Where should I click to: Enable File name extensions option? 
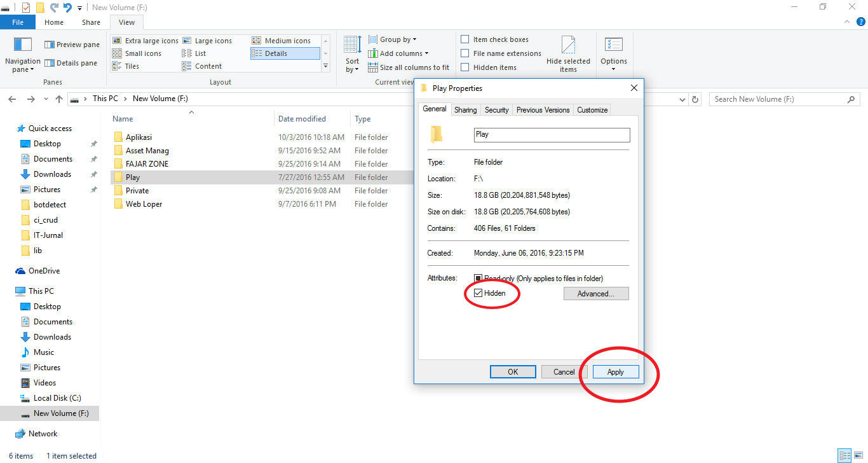pyautogui.click(x=465, y=53)
